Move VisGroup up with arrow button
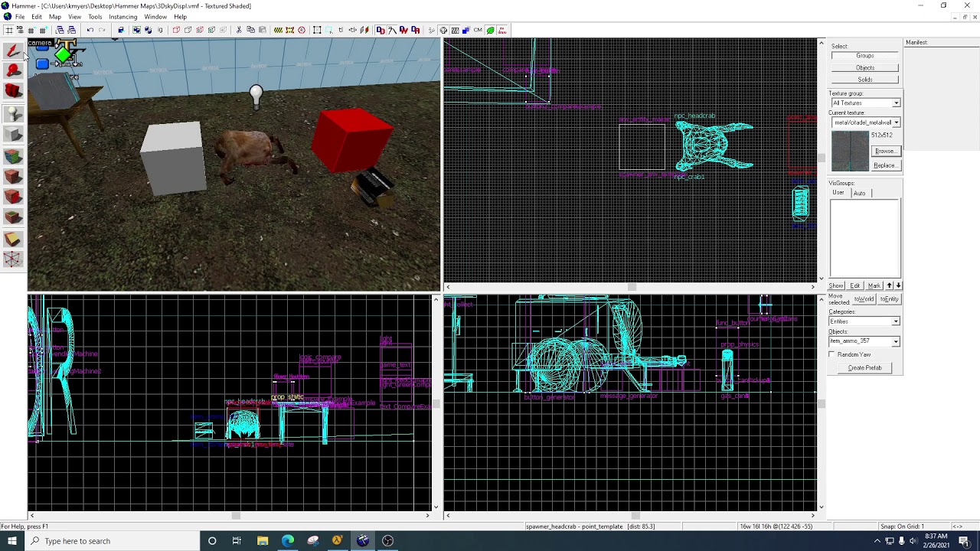The height and width of the screenshot is (551, 980). [x=890, y=285]
